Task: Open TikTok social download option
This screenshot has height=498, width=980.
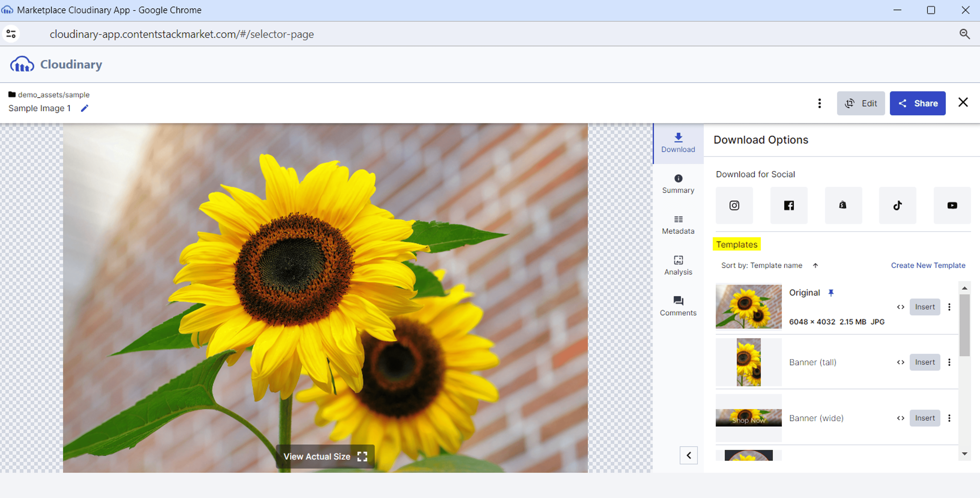Action: (898, 205)
